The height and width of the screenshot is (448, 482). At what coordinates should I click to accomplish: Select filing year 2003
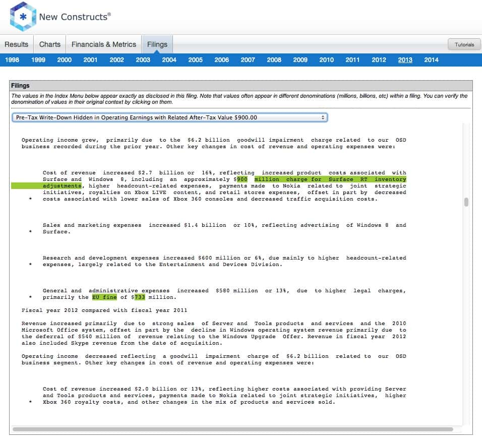coord(143,60)
